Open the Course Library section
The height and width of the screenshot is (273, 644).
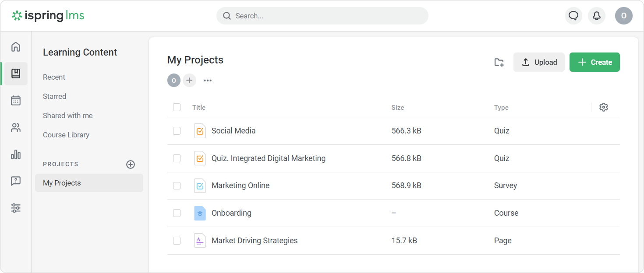point(66,135)
